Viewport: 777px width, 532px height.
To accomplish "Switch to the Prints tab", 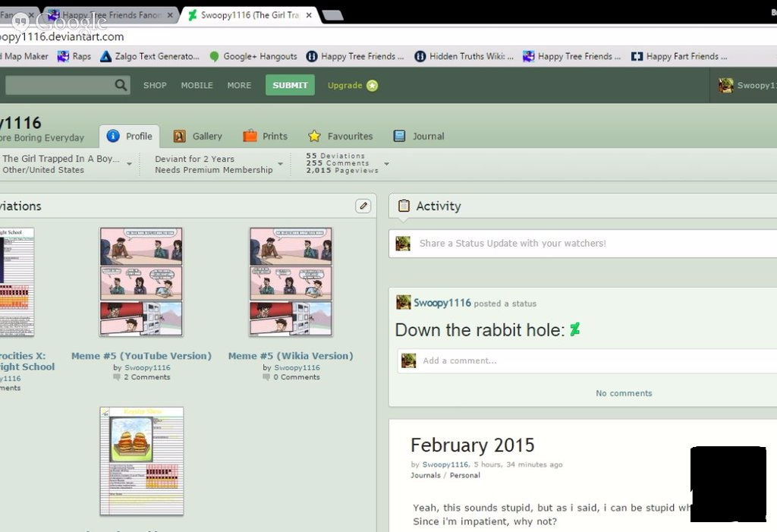I will coord(265,137).
